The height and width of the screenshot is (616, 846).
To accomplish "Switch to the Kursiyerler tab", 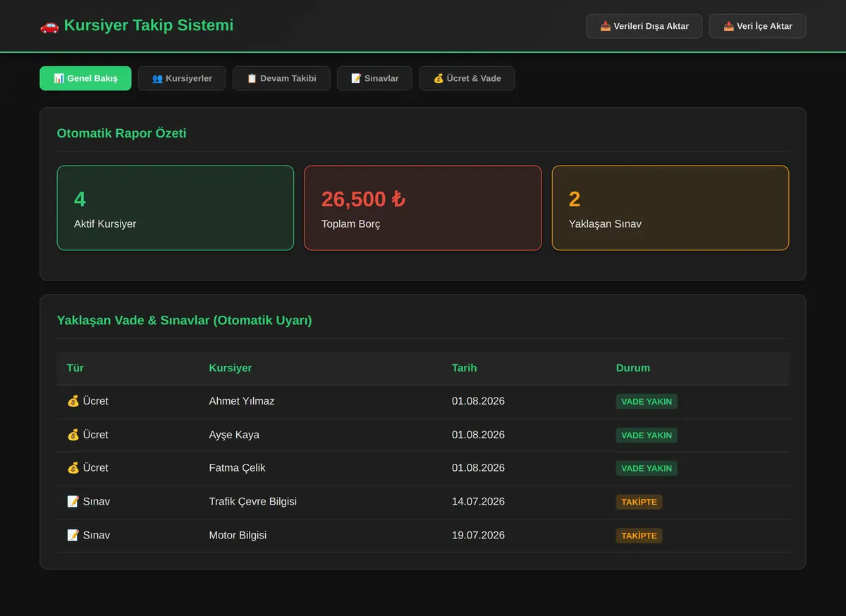I will (x=182, y=78).
